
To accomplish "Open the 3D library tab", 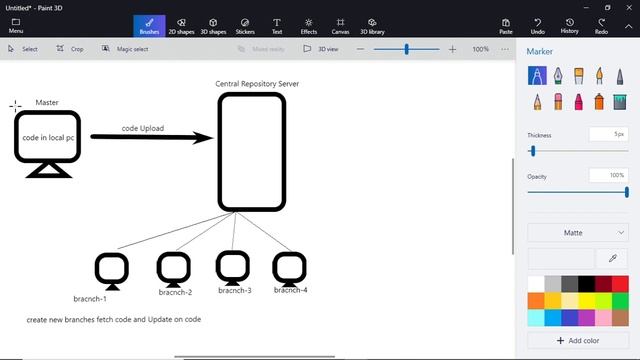I will coord(372,26).
